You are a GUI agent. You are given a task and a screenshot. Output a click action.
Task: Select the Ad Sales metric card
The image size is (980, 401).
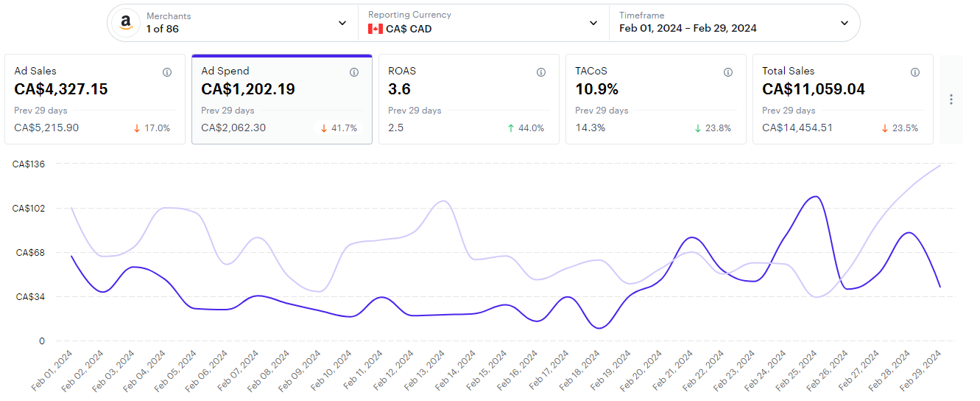95,100
